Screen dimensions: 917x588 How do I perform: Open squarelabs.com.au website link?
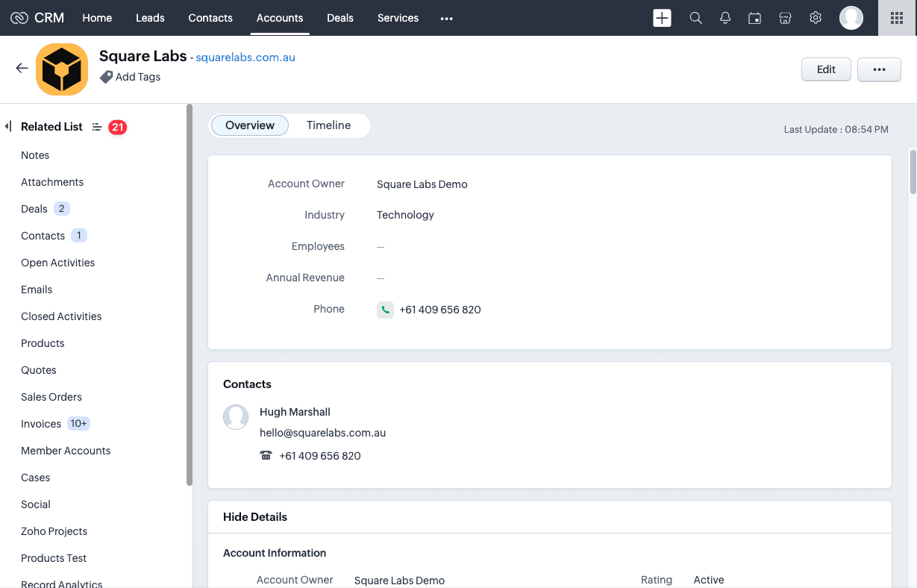245,57
